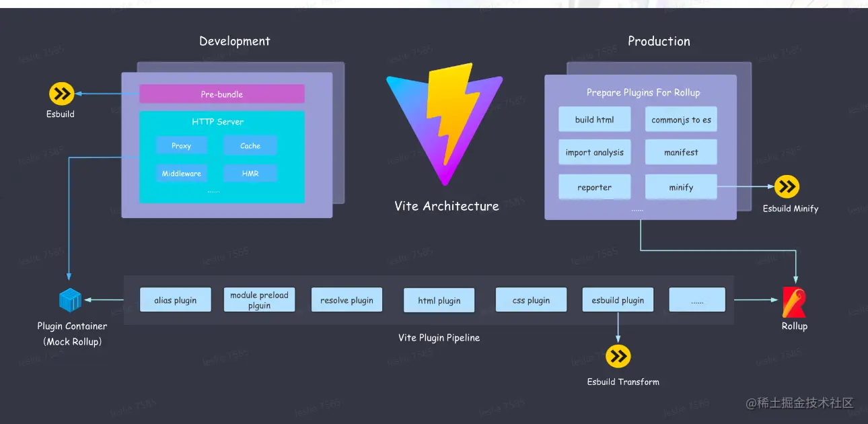Select the module preload plguin box

coord(259,300)
